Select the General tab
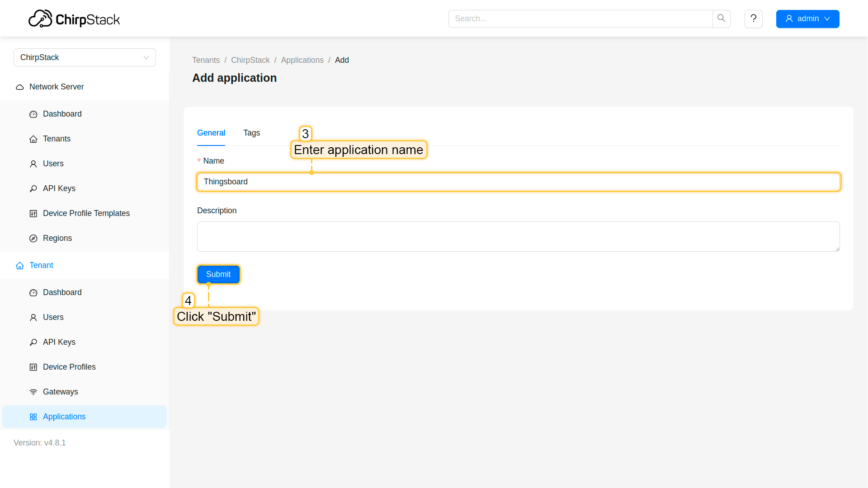The height and width of the screenshot is (488, 868). pyautogui.click(x=211, y=133)
